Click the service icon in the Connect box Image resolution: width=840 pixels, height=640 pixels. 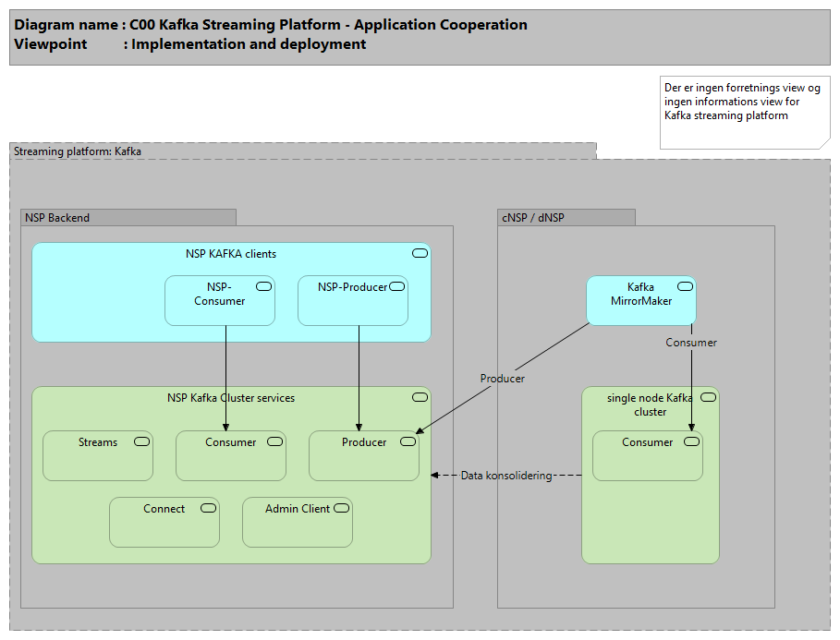(208, 508)
